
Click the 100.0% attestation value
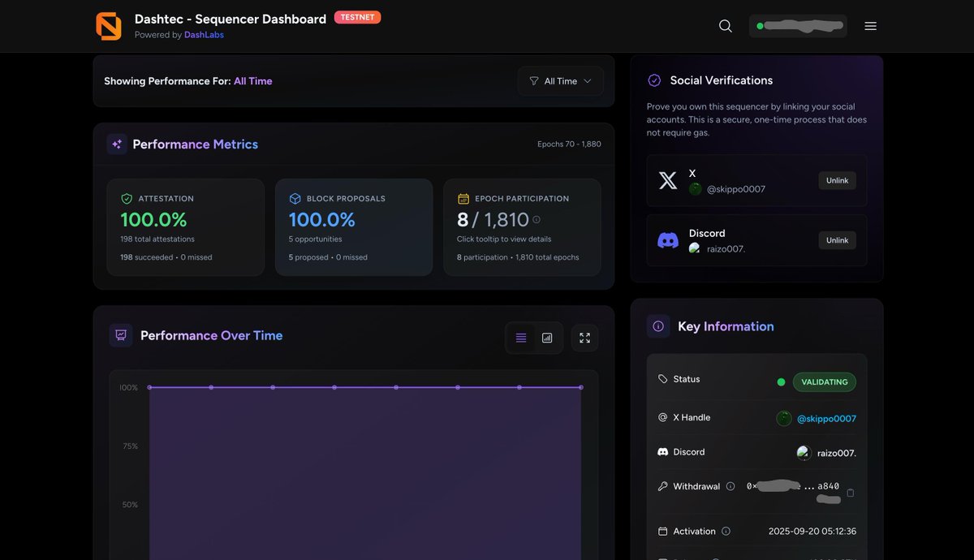153,219
